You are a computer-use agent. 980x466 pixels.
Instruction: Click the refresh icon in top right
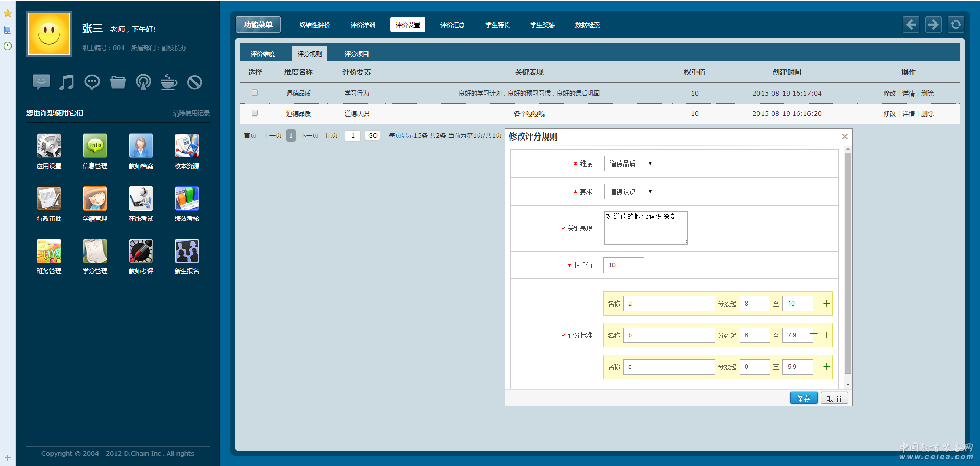click(x=955, y=25)
